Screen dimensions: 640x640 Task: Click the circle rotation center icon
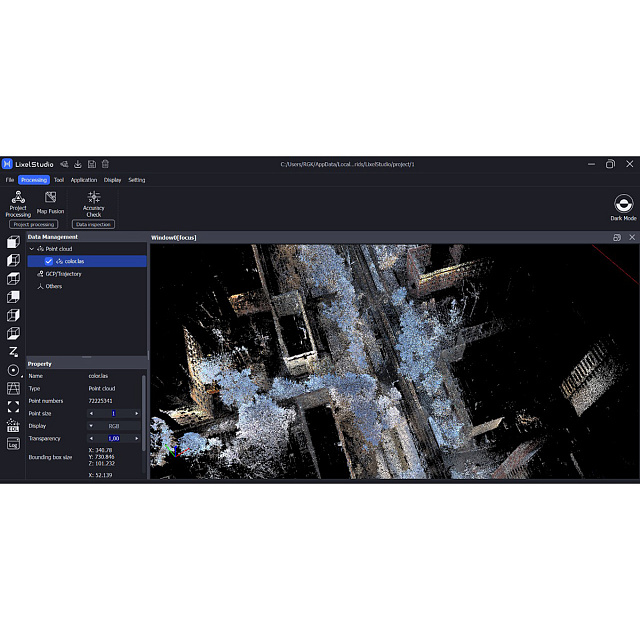(x=13, y=370)
